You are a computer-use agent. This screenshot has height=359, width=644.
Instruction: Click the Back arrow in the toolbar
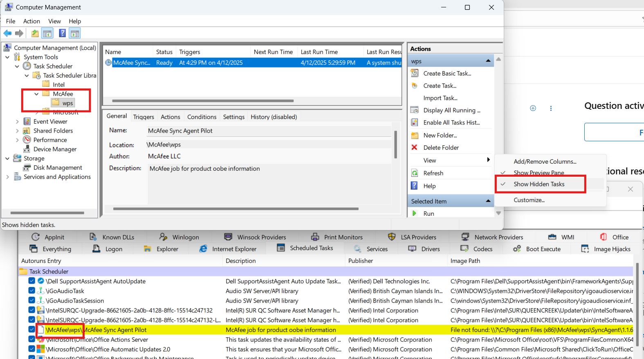click(x=7, y=33)
